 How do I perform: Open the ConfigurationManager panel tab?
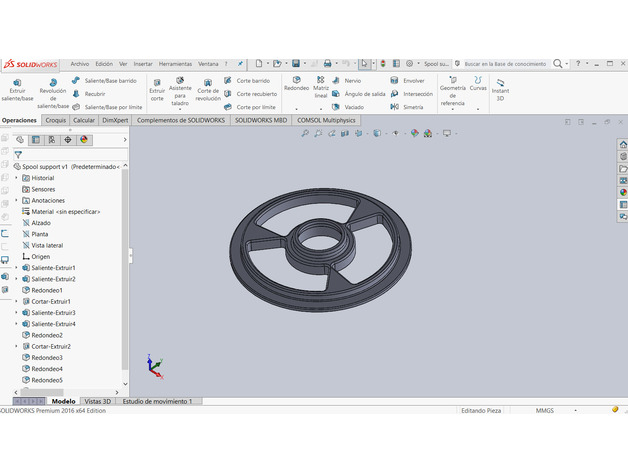coord(52,139)
